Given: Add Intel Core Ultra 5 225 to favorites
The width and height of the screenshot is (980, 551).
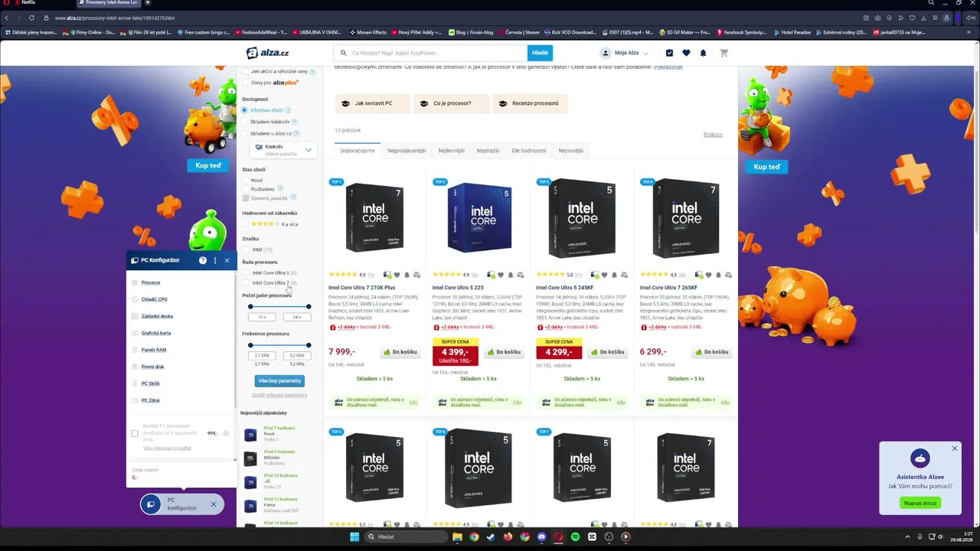Looking at the screenshot, I should 501,275.
